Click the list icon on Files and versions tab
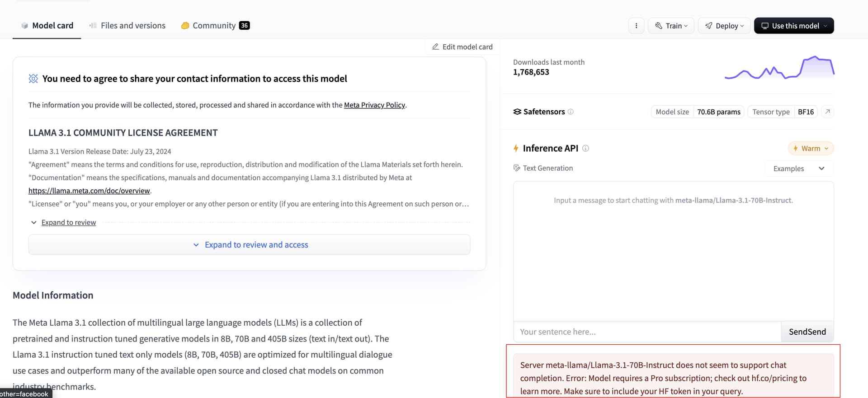 coord(93,26)
